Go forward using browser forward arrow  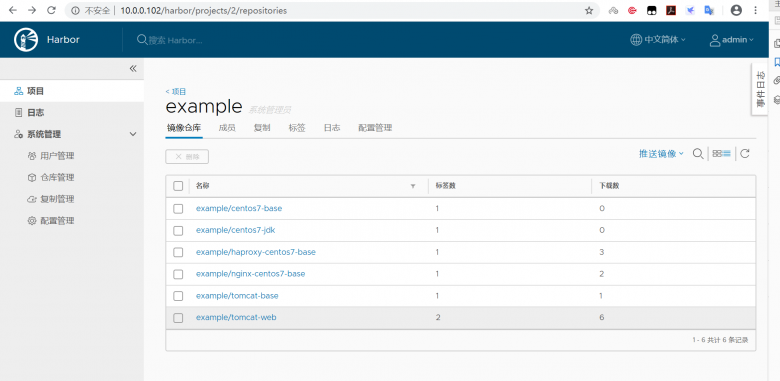click(32, 10)
